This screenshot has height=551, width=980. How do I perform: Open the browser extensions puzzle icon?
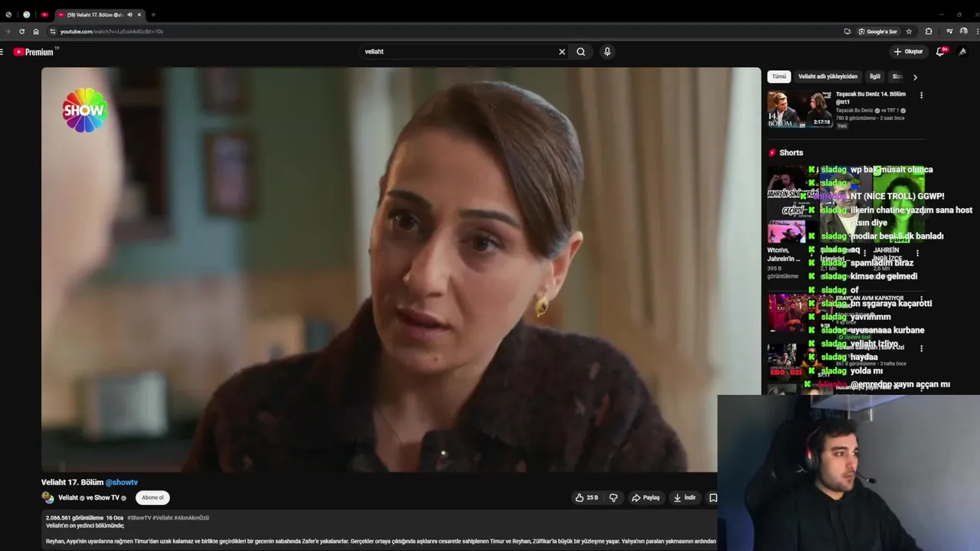coord(929,31)
